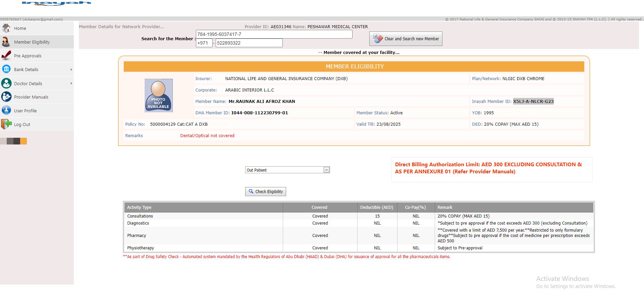
Task: Click the member ID search field
Action: pos(274,34)
